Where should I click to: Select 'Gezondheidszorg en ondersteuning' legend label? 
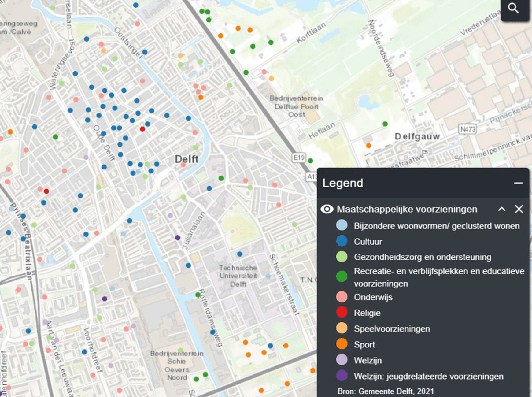click(x=423, y=257)
